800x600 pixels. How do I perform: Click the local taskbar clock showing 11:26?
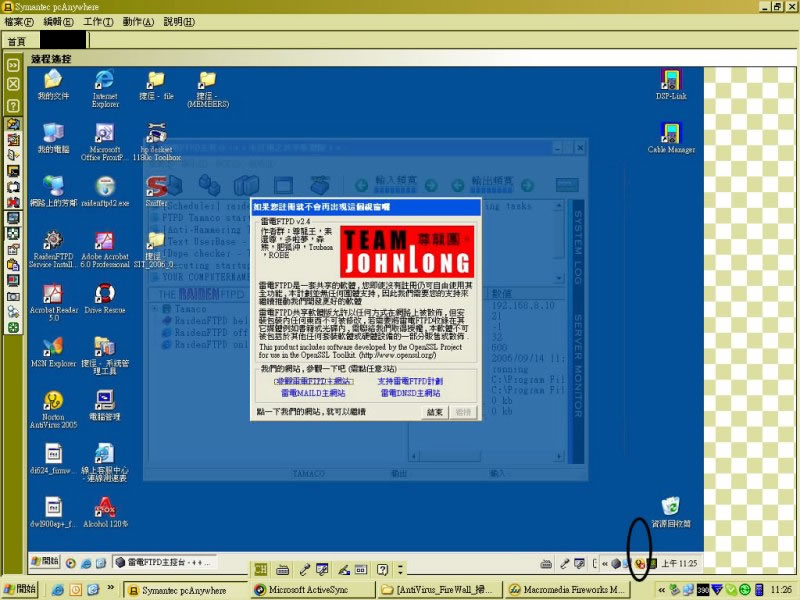click(781, 590)
